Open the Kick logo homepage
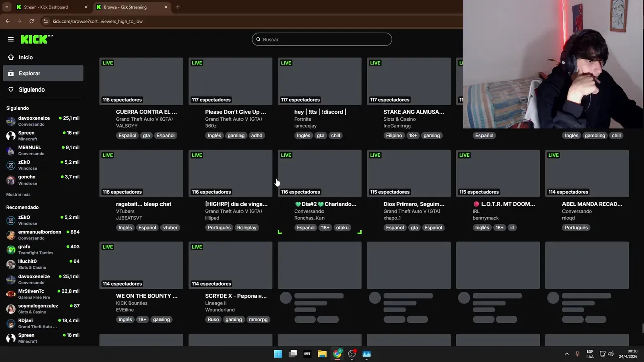Viewport: 644px width, 362px height. coord(37,39)
